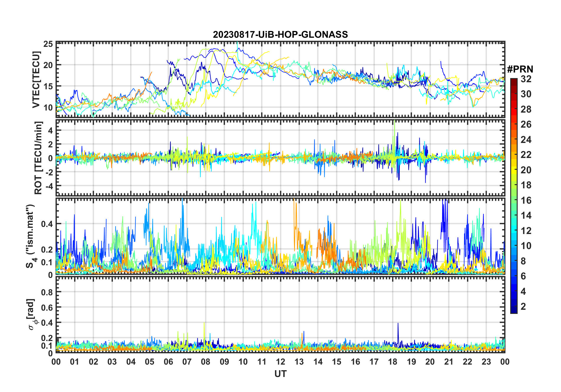
Task: Click the "20" tick on the VTEC axis
Action: pos(48,65)
